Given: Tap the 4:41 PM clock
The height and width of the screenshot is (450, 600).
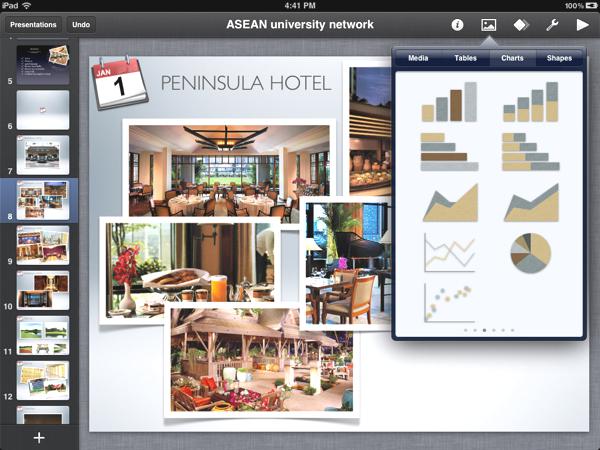Looking at the screenshot, I should 300,5.
